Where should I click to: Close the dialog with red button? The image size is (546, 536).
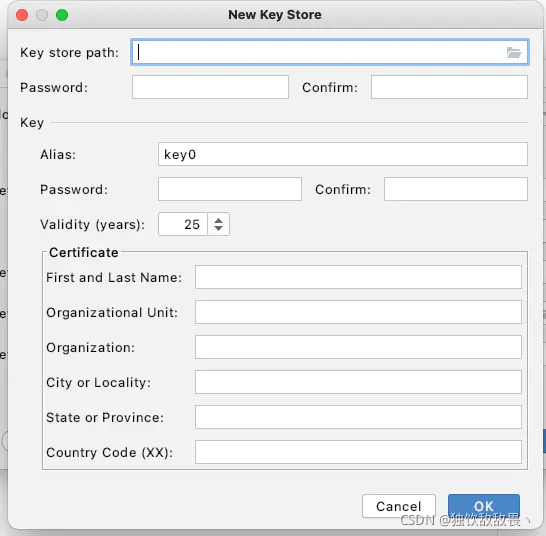(x=22, y=15)
